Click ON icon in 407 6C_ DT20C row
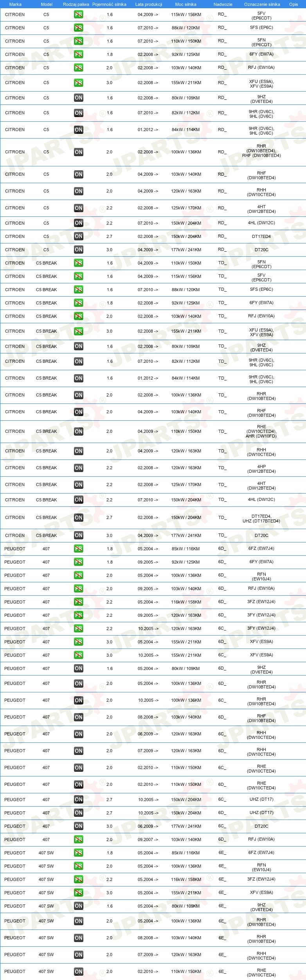Viewport: 306px width, 980px height. [x=79, y=826]
